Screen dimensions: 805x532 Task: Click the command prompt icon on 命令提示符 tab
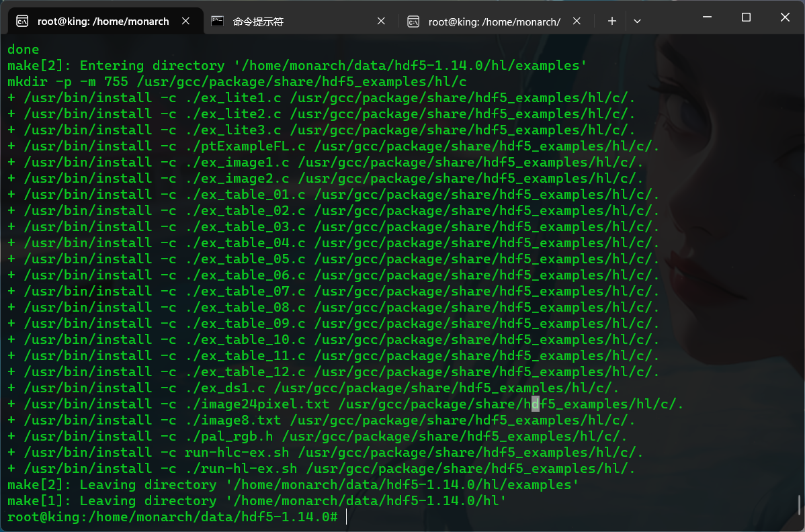218,21
